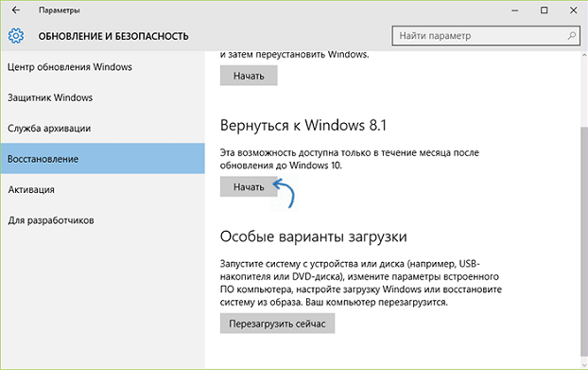This screenshot has width=588, height=385.
Task: Open the 'Активация' section
Action: [32, 189]
